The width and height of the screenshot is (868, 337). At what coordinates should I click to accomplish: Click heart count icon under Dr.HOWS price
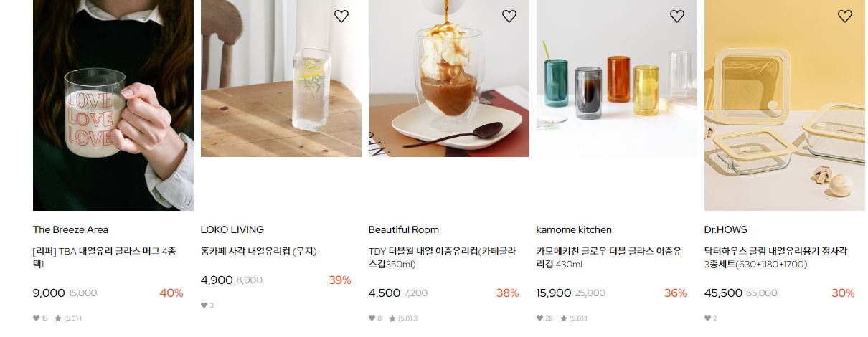[x=707, y=318]
